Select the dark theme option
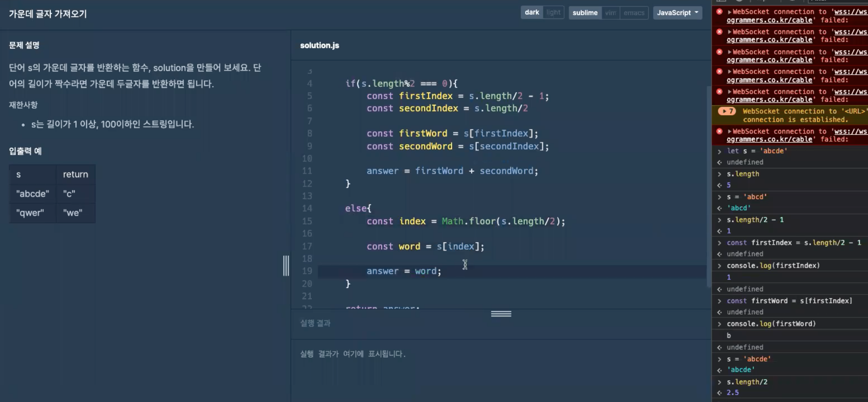Screen dimensions: 868x402 [x=532, y=12]
